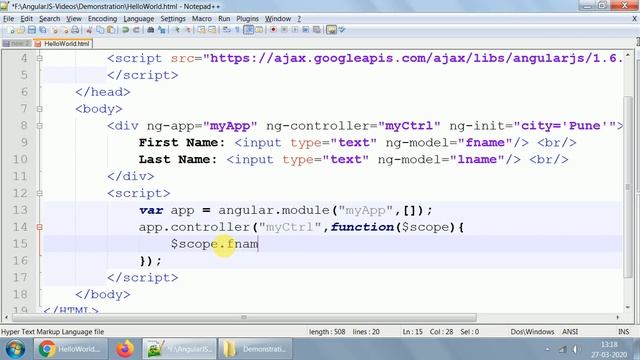Click the spell-check toolbar icon
The height and width of the screenshot is (360, 640).
pos(342,30)
